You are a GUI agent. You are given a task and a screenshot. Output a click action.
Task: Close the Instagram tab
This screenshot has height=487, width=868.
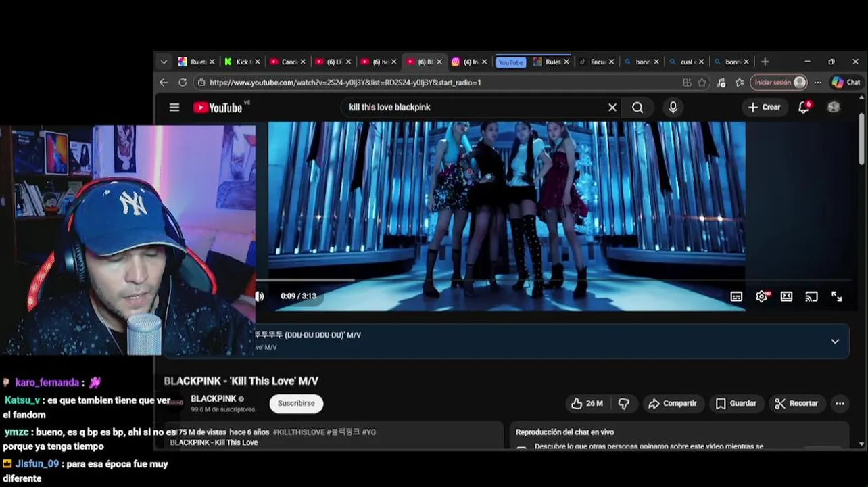(484, 62)
